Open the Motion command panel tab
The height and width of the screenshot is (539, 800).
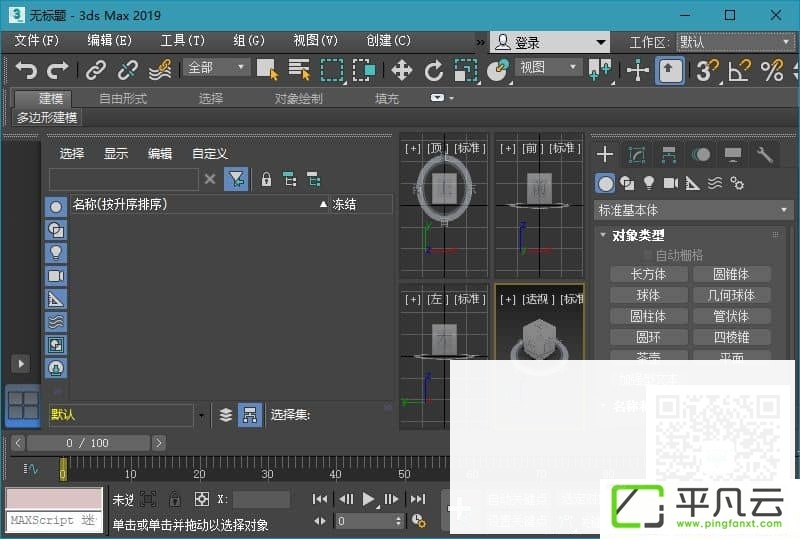pos(701,154)
